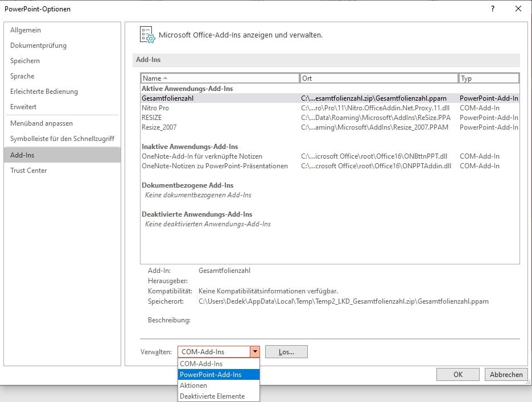The image size is (532, 402).
Task: Select OneNote-Add-In für verknüpfte Notizen
Action: [201, 156]
